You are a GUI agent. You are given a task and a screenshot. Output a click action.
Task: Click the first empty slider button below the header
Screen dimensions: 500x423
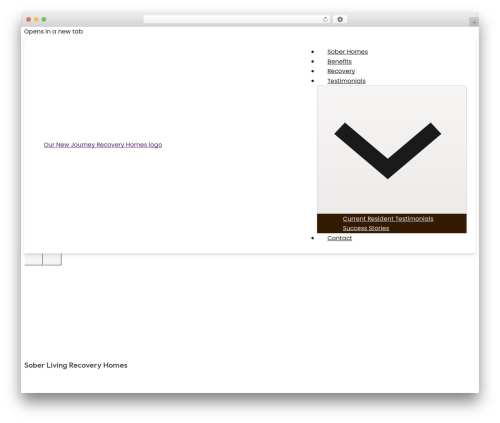pos(33,259)
